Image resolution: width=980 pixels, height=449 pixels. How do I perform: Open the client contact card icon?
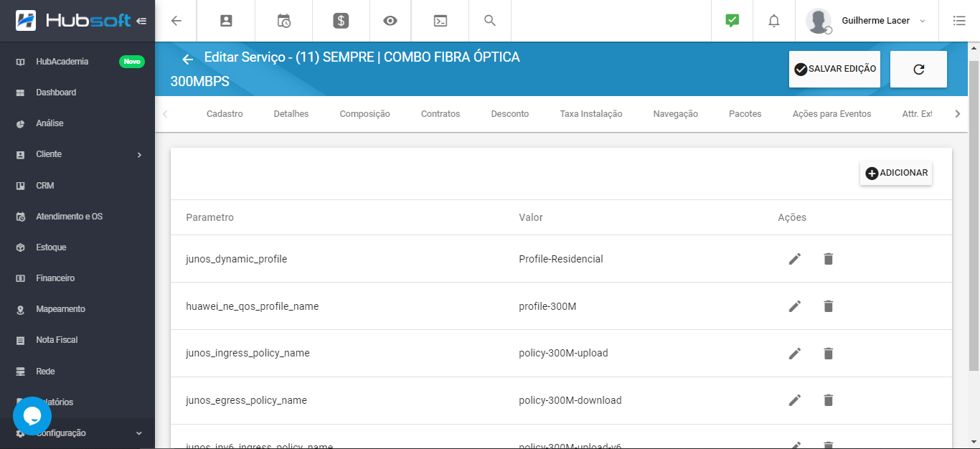pyautogui.click(x=226, y=21)
